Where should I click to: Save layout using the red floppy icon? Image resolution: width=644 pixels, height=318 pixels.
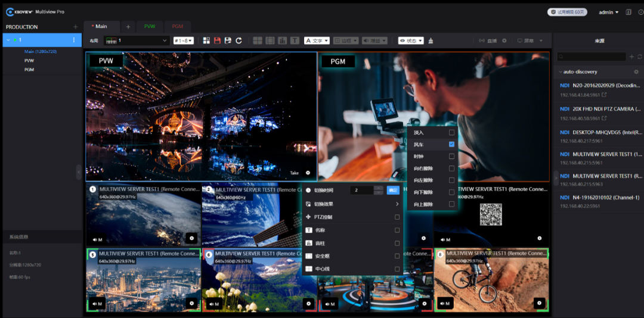pyautogui.click(x=217, y=40)
